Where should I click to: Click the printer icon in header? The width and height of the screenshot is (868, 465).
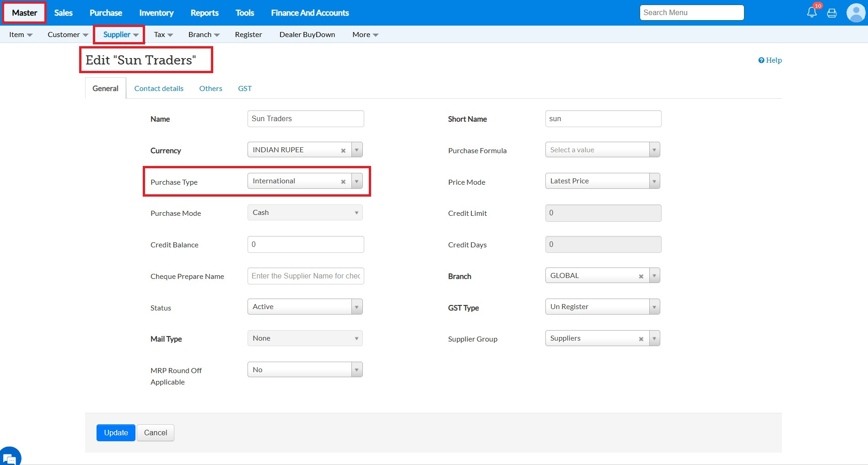click(x=832, y=13)
